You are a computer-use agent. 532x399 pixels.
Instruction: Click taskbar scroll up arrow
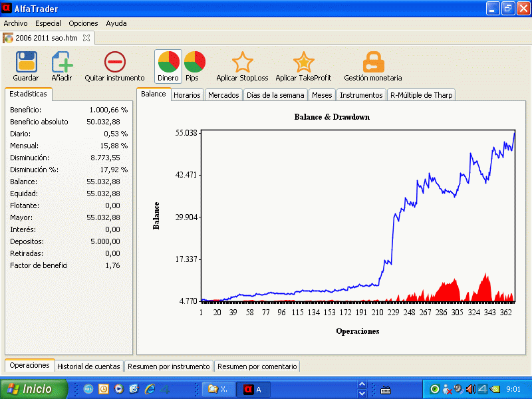pos(362,384)
